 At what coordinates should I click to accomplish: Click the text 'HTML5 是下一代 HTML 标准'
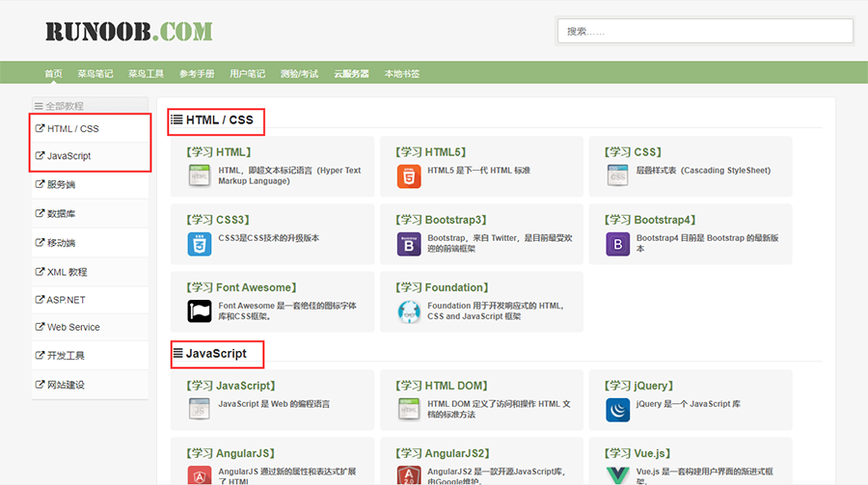coord(478,171)
